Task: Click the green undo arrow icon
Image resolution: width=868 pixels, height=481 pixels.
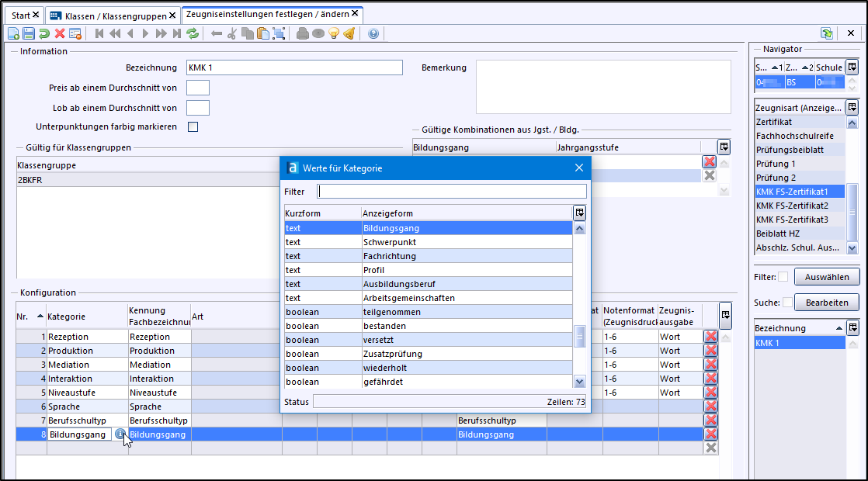Action: (44, 33)
